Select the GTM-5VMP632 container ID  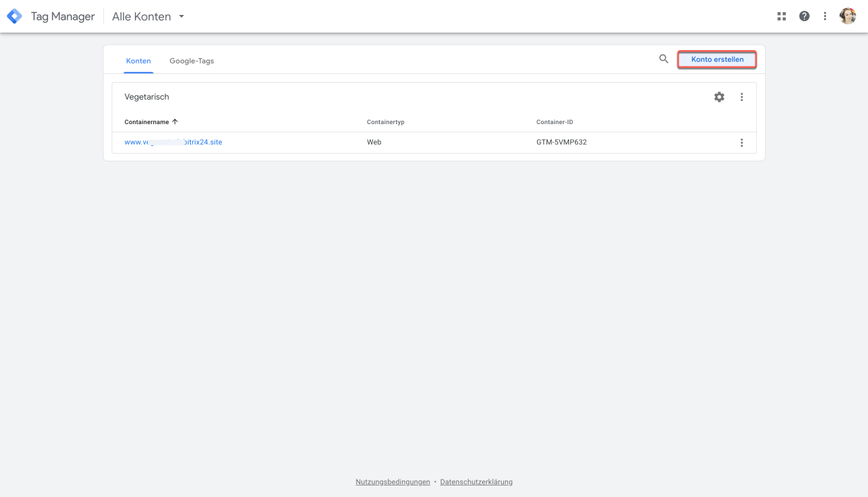coord(561,142)
